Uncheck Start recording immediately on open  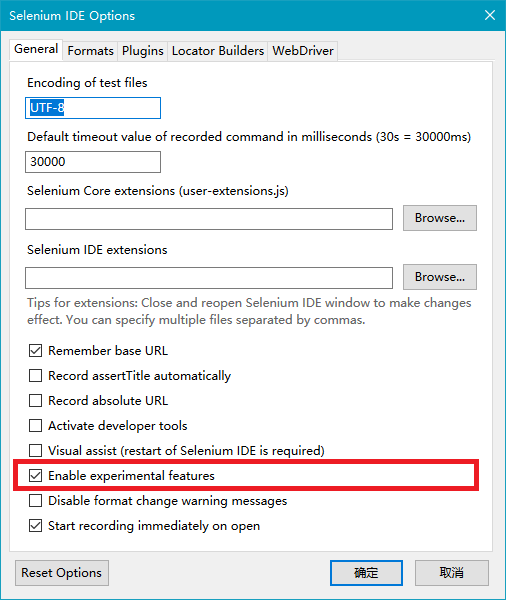coord(36,526)
